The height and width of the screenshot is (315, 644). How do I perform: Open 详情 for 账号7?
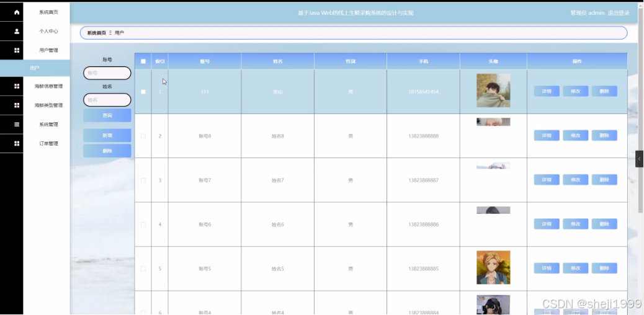[547, 179]
